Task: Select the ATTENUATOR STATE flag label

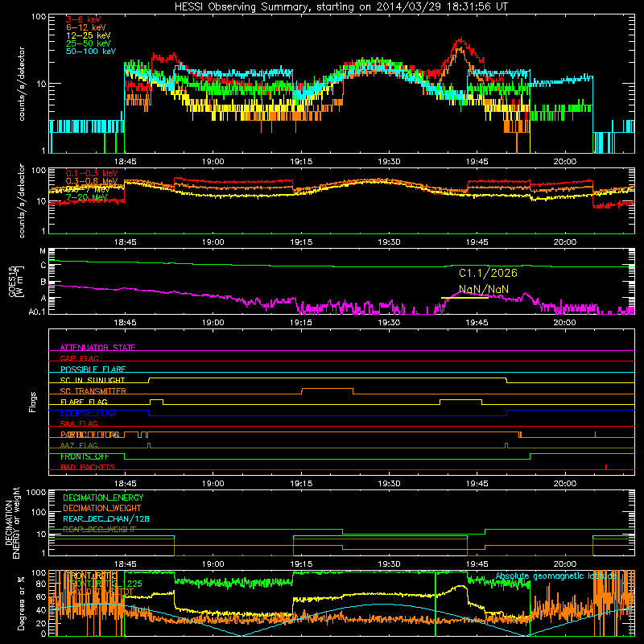Action: tap(97, 348)
